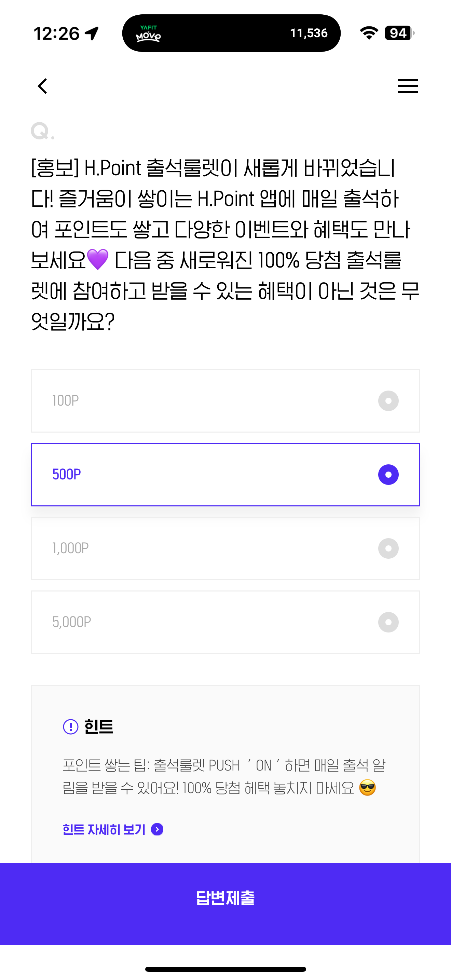
Task: Tap the YAFIT MOVE logo in Dynamic Island
Action: click(x=148, y=33)
